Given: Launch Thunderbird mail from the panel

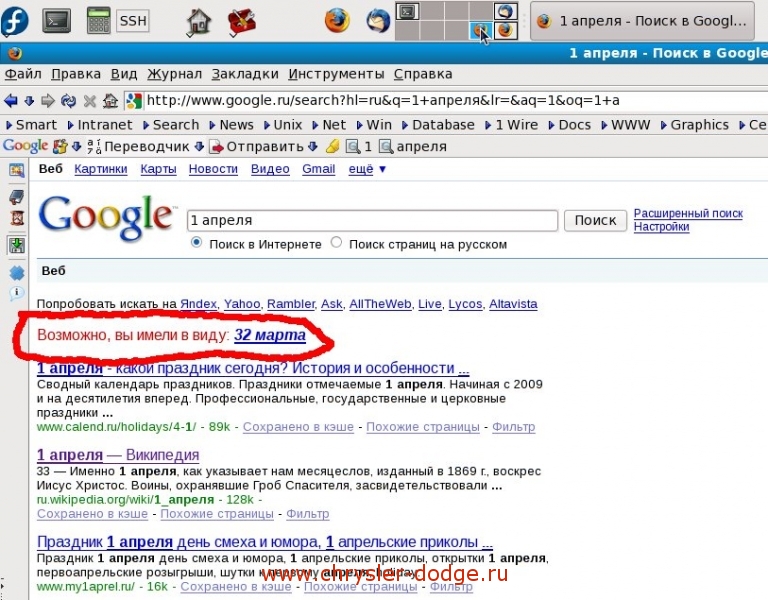Looking at the screenshot, I should (378, 21).
